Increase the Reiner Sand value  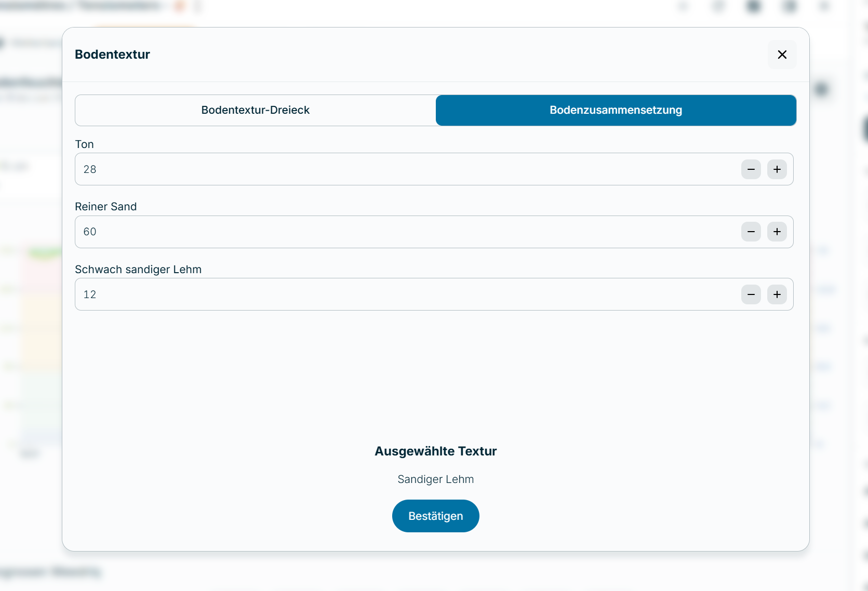(x=777, y=232)
